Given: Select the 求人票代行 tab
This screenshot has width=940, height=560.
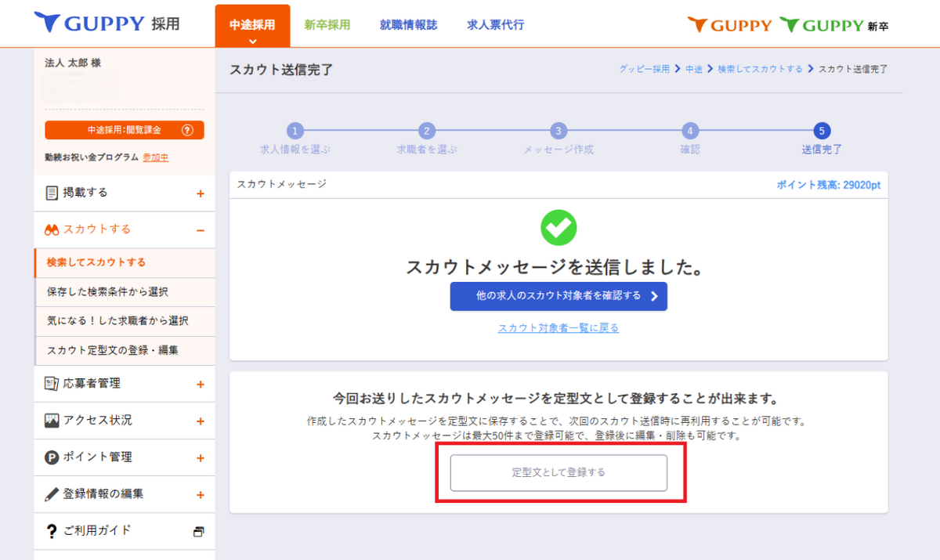Looking at the screenshot, I should [x=495, y=25].
